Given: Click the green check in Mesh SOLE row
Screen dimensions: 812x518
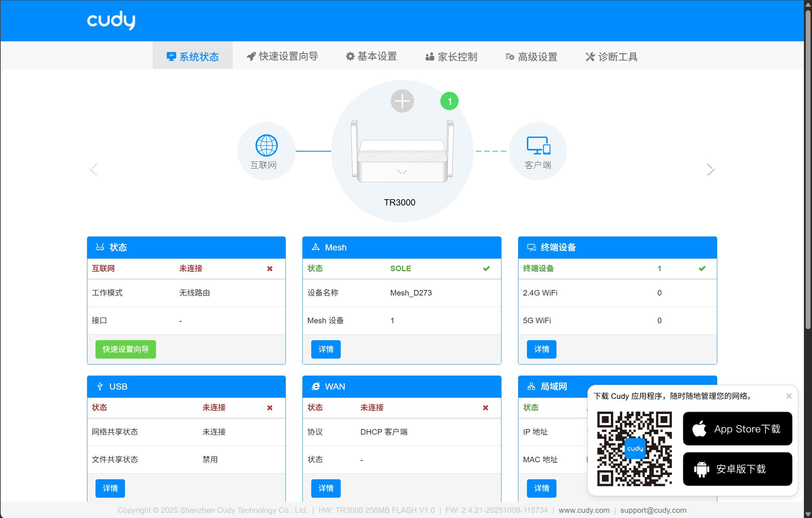Looking at the screenshot, I should (x=486, y=268).
